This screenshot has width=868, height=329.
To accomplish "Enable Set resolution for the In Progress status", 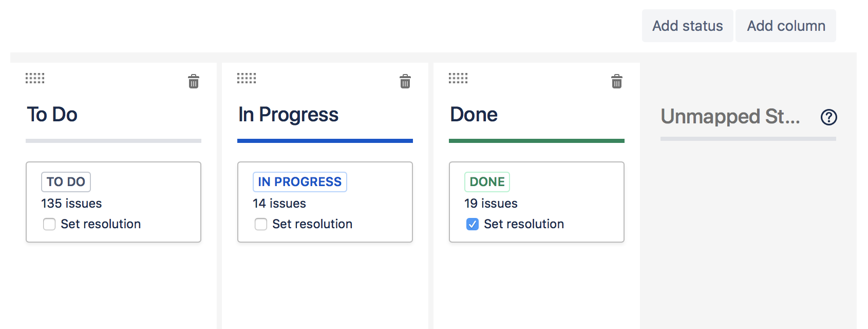I will click(x=260, y=224).
